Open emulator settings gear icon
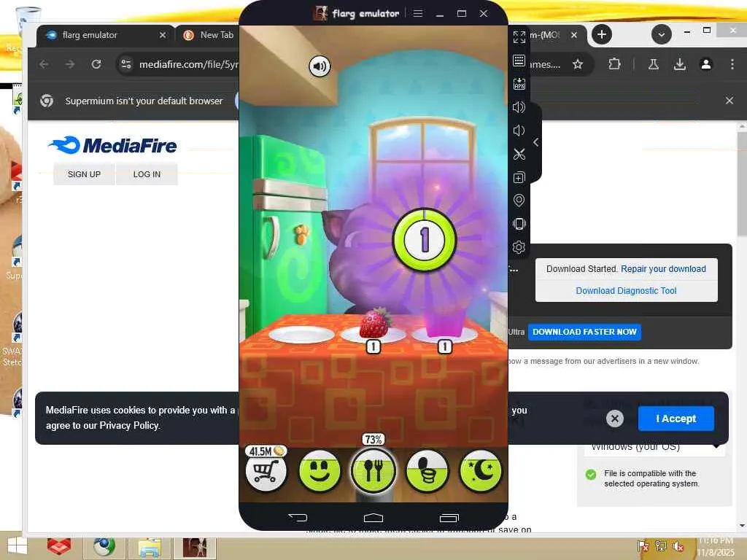747x560 pixels. point(519,246)
